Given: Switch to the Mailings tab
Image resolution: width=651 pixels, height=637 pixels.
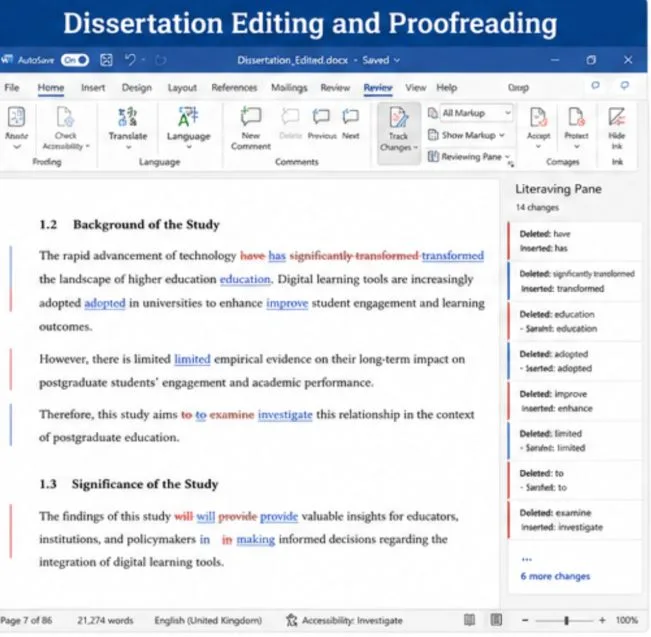Looking at the screenshot, I should click(289, 88).
